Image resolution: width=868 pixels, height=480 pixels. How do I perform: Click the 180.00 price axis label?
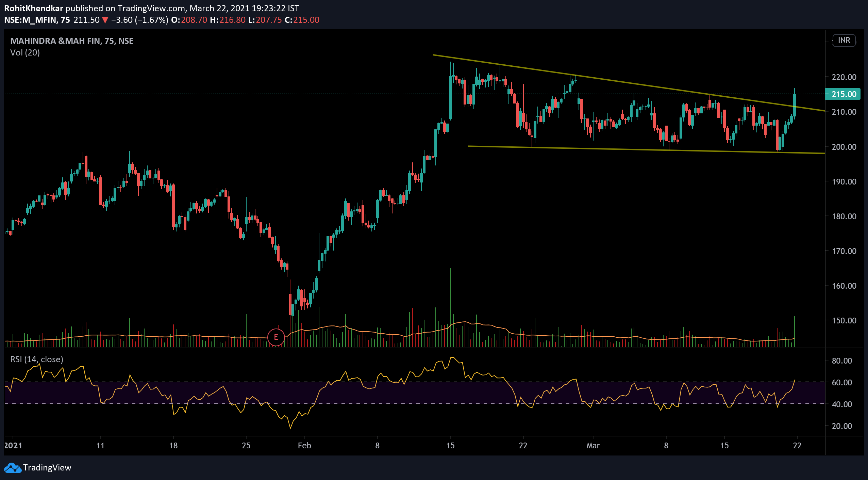pos(844,217)
